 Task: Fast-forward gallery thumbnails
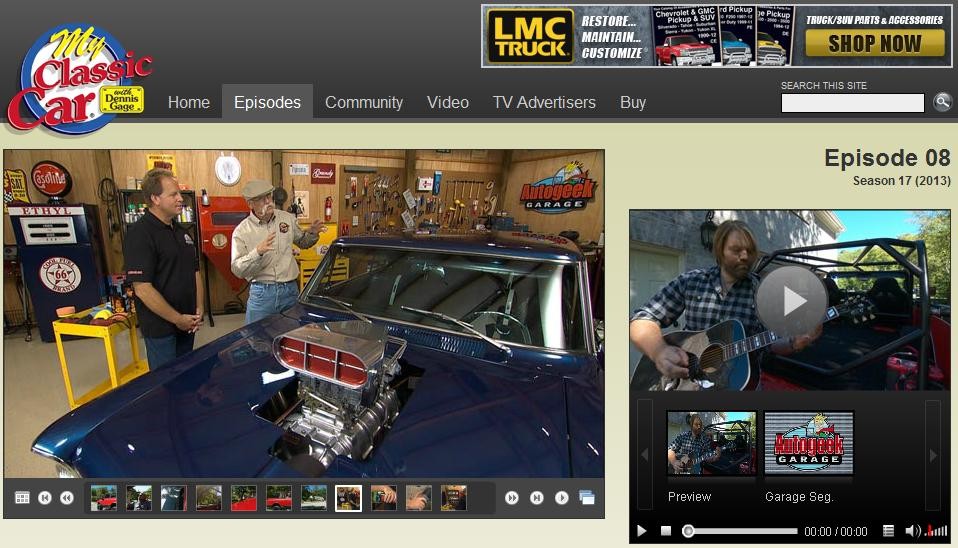click(x=512, y=498)
